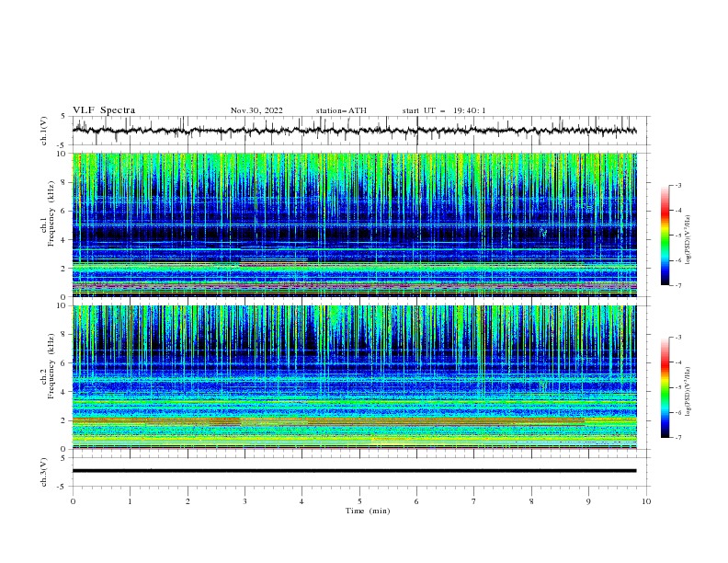
Task: Click the ch.1(V) axis "5" tick label
Action: 63,117
